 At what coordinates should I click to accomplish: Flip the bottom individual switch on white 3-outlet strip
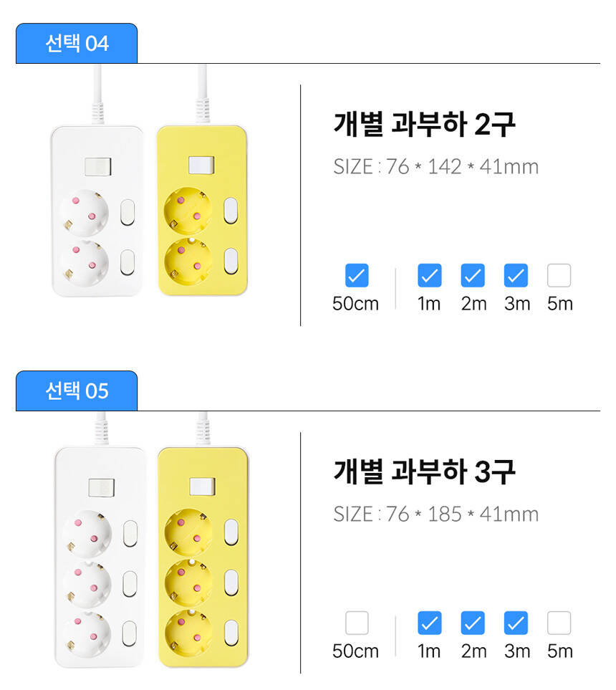[130, 634]
